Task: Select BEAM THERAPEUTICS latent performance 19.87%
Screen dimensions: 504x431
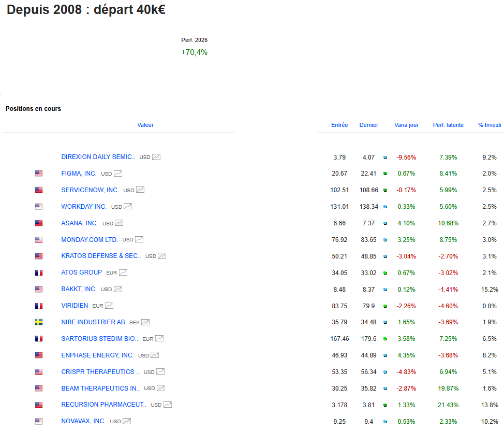Action: click(x=448, y=389)
